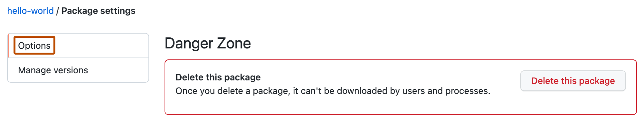Click the word settings in breadcrumb

[x=117, y=11]
